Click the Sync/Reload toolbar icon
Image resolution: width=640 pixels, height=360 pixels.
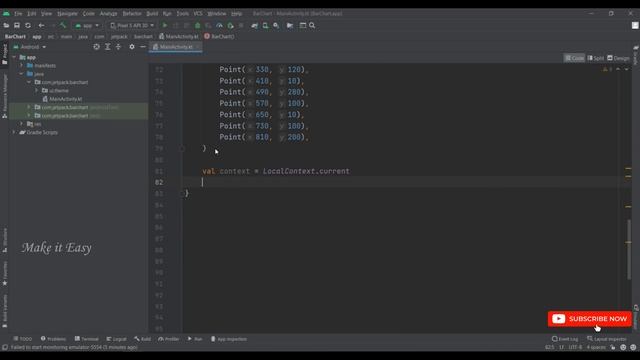click(28, 25)
